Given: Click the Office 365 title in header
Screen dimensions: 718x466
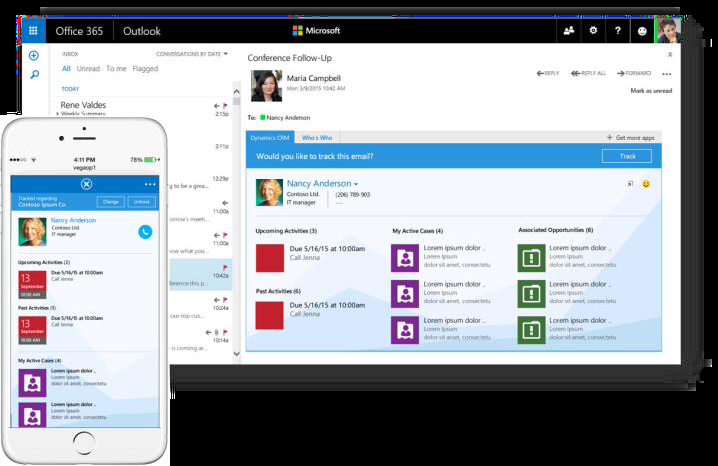Looking at the screenshot, I should click(79, 31).
